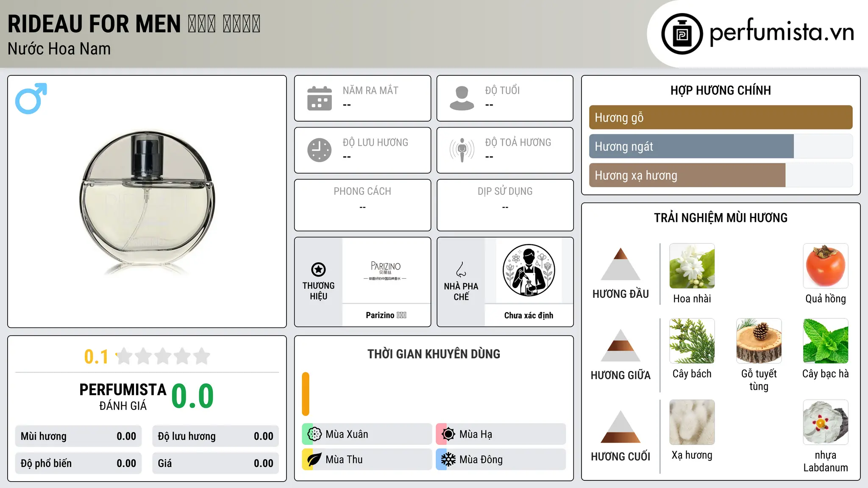Click the Nước Hoa Nam subtitle
The height and width of the screenshot is (488, 868).
coord(59,49)
